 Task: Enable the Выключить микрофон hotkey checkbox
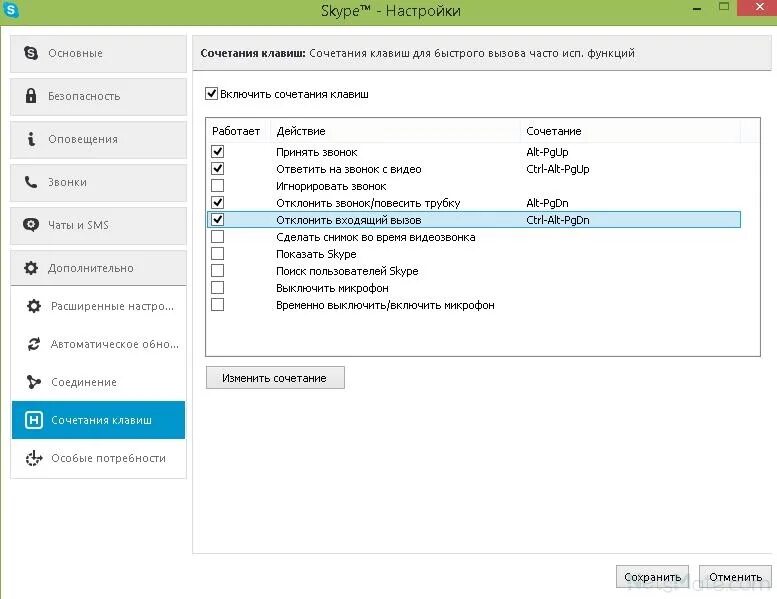(x=218, y=288)
